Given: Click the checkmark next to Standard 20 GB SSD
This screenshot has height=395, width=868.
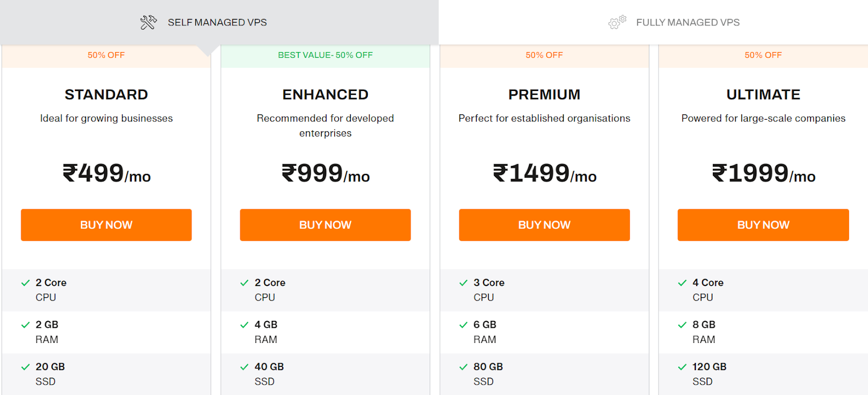Looking at the screenshot, I should 25,367.
